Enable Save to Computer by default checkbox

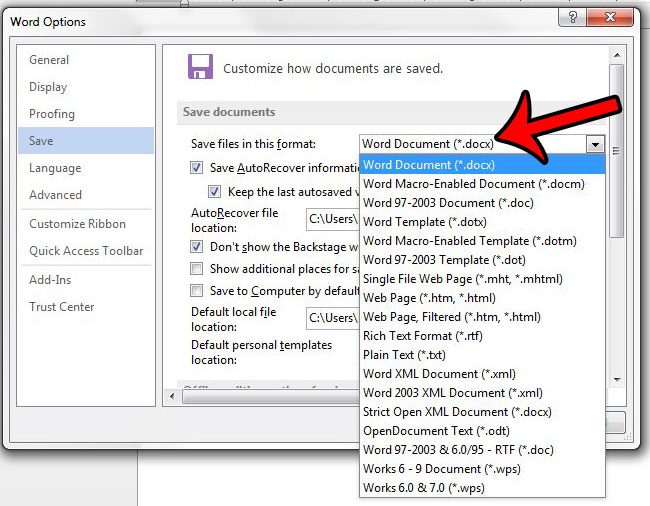(x=197, y=291)
